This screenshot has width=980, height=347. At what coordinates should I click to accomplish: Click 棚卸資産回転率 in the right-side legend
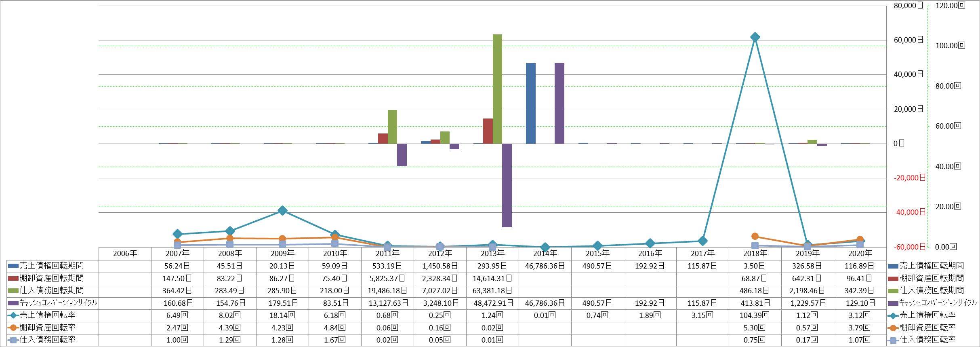point(927,328)
